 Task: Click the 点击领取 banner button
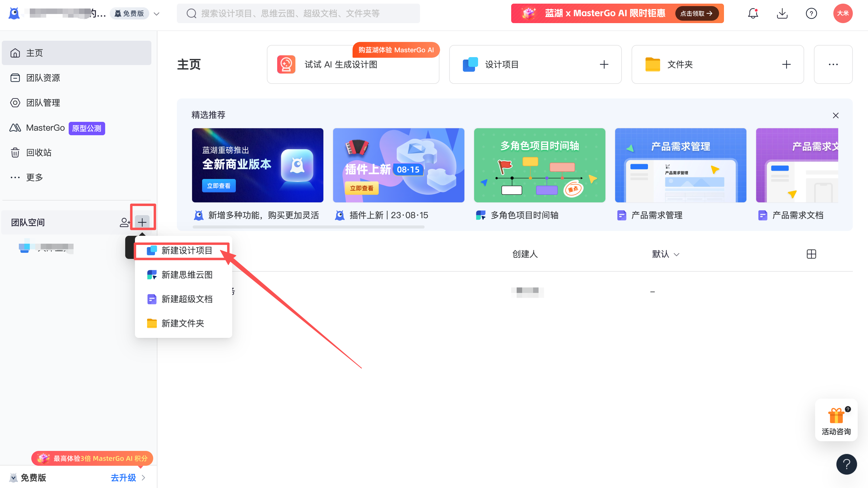point(696,13)
